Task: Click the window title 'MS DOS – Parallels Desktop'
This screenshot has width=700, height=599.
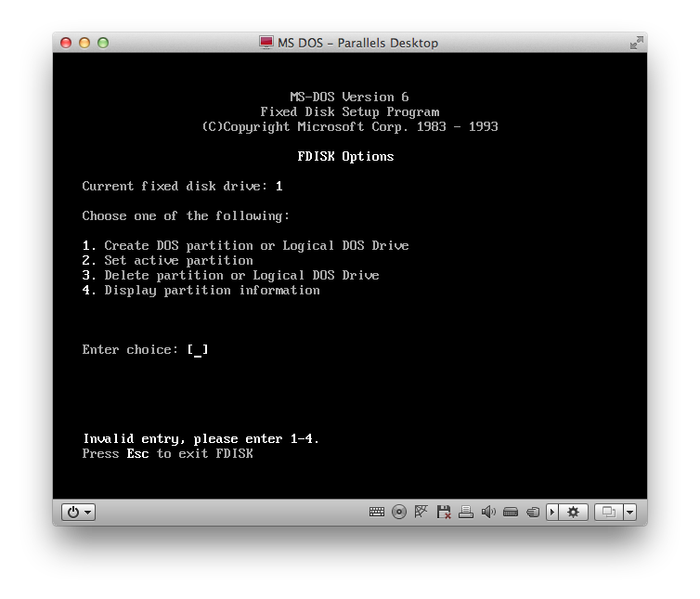Action: point(357,43)
